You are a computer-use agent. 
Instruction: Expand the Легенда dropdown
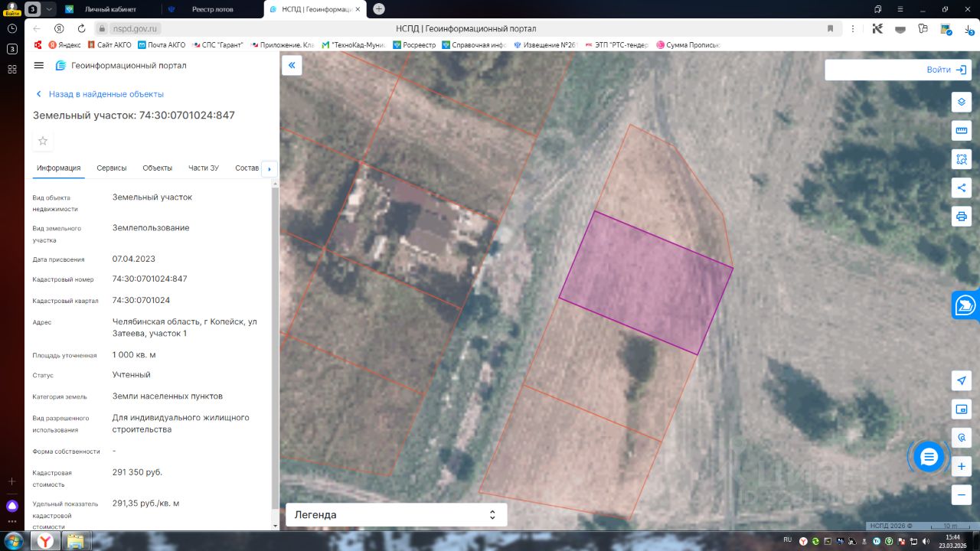[x=396, y=515]
